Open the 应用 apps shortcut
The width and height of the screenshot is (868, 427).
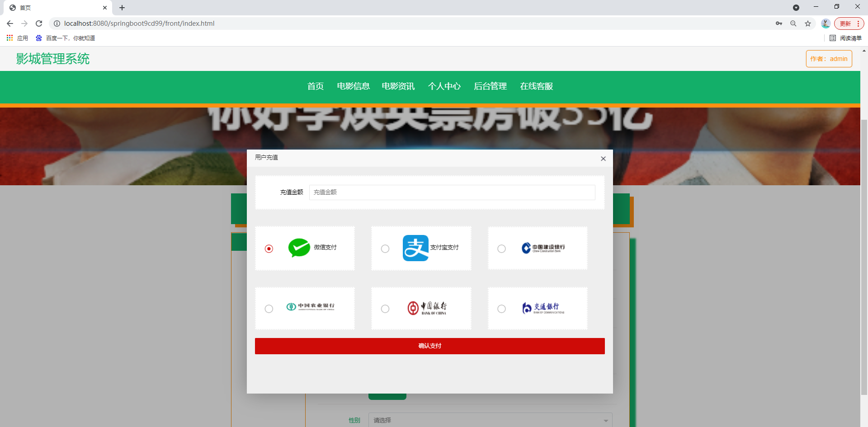pyautogui.click(x=17, y=38)
